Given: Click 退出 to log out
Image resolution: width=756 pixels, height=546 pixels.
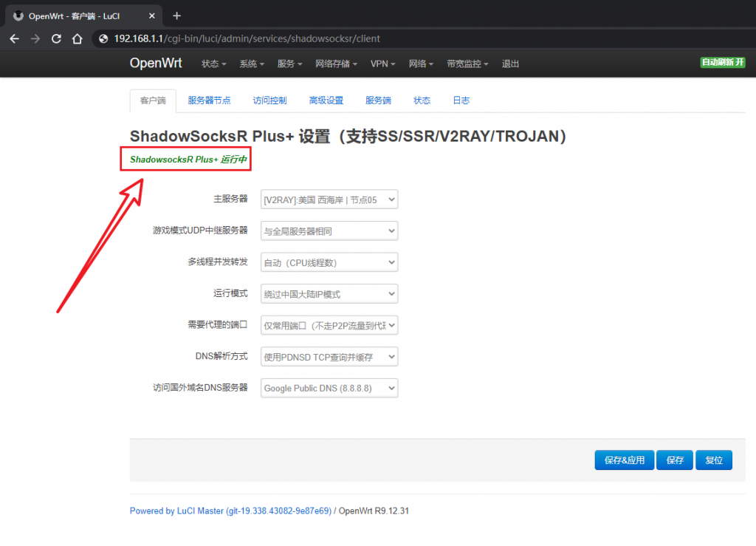Looking at the screenshot, I should 510,64.
